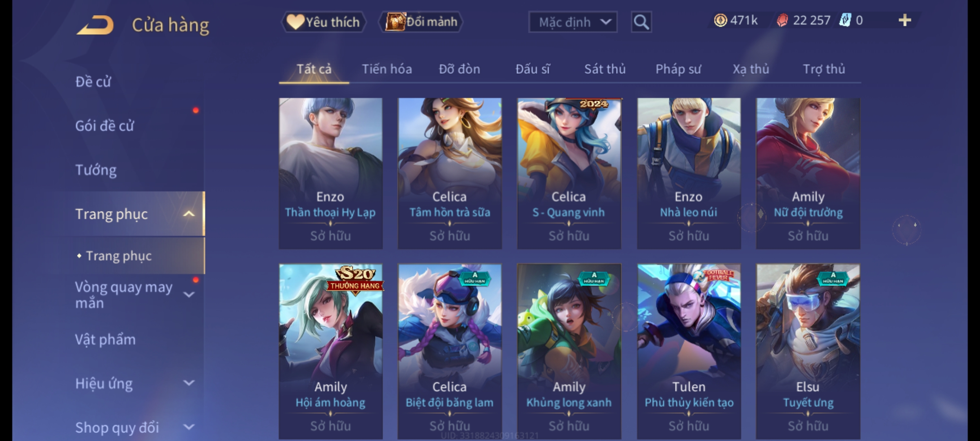Select Celica S - Quang vinh skin card

[x=569, y=173]
